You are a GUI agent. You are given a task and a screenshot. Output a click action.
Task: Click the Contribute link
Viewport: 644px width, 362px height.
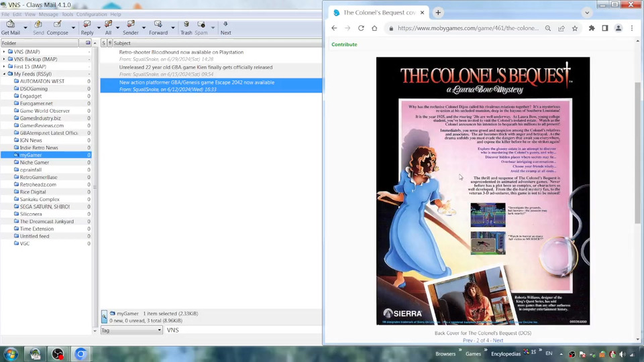[344, 44]
